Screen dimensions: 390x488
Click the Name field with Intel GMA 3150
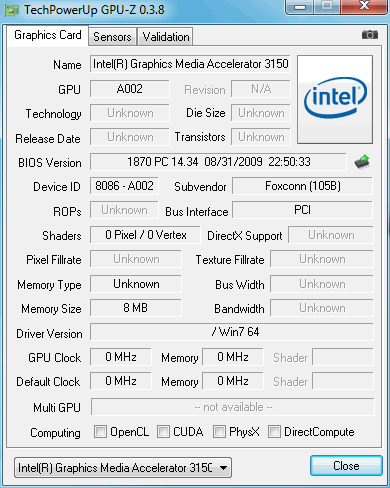point(190,64)
